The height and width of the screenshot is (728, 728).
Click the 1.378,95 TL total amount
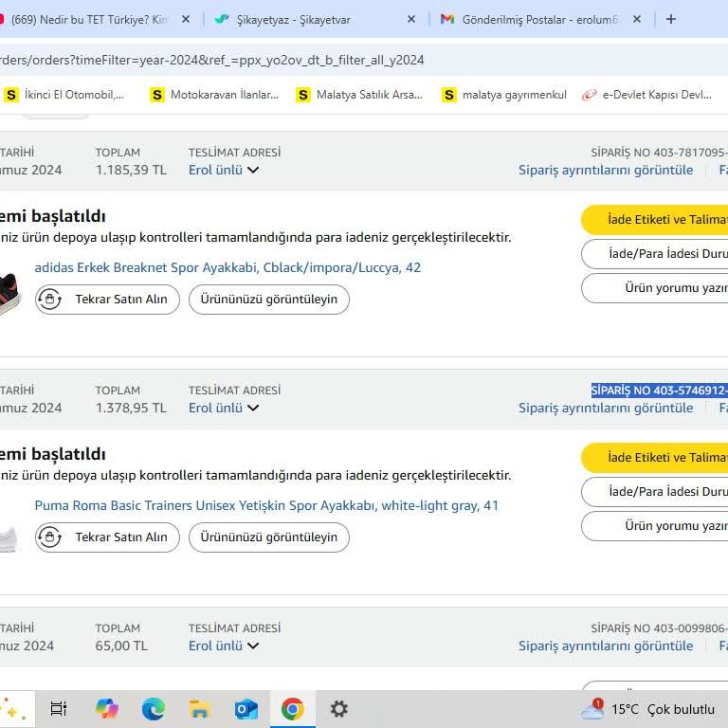coord(131,408)
